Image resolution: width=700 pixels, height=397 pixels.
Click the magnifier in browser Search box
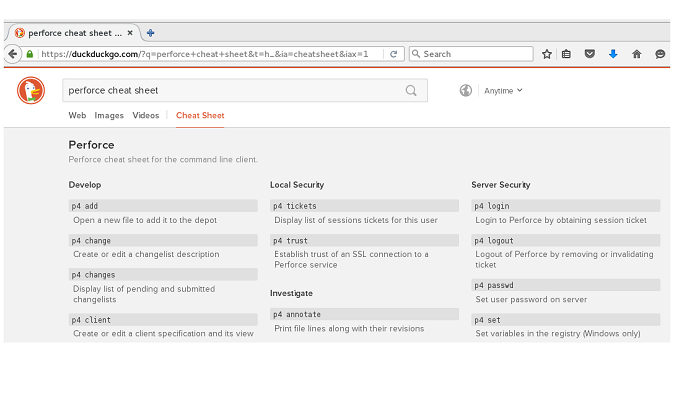click(416, 54)
